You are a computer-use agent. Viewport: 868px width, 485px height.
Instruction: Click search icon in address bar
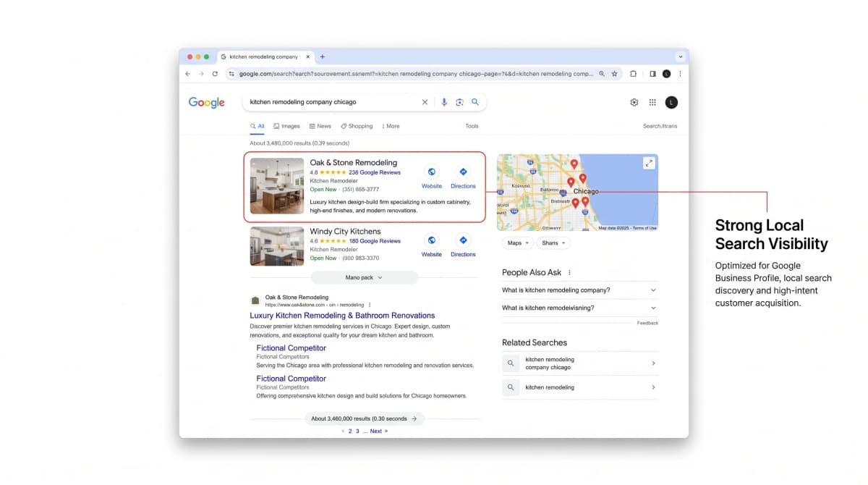pyautogui.click(x=602, y=74)
